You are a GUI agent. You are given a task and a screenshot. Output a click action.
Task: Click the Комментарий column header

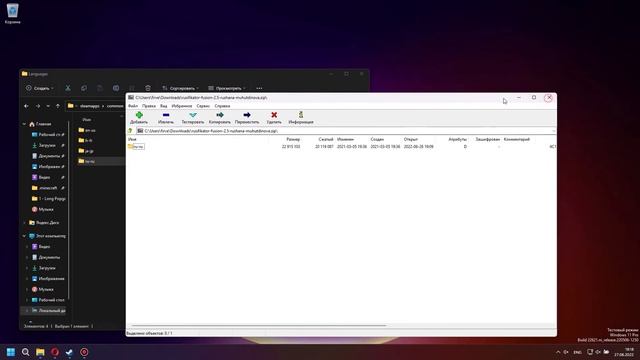click(x=516, y=139)
